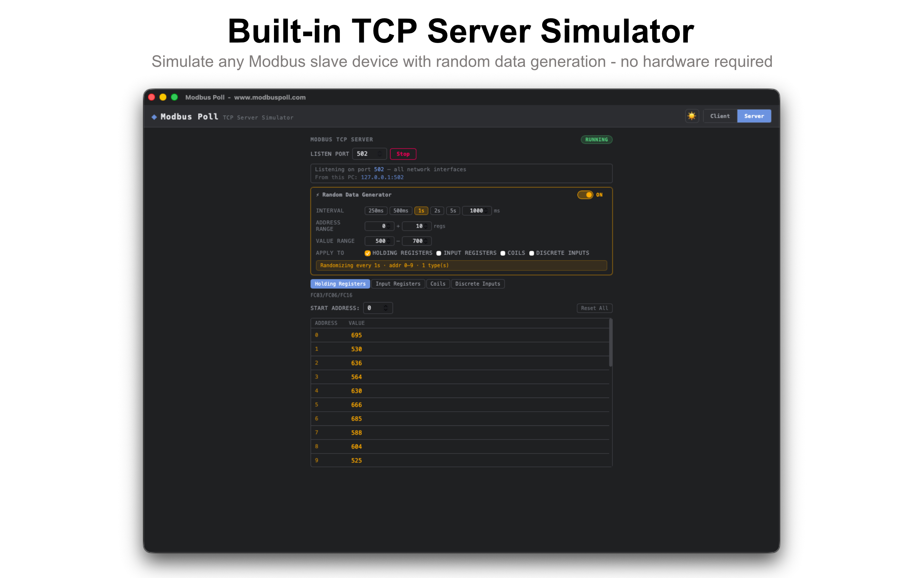924x578 pixels.
Task: Click the Reset All button
Action: click(594, 309)
